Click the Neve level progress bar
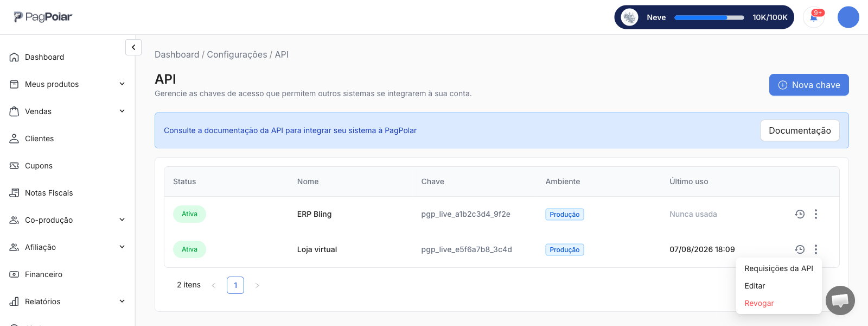This screenshot has height=326, width=868. pyautogui.click(x=709, y=17)
